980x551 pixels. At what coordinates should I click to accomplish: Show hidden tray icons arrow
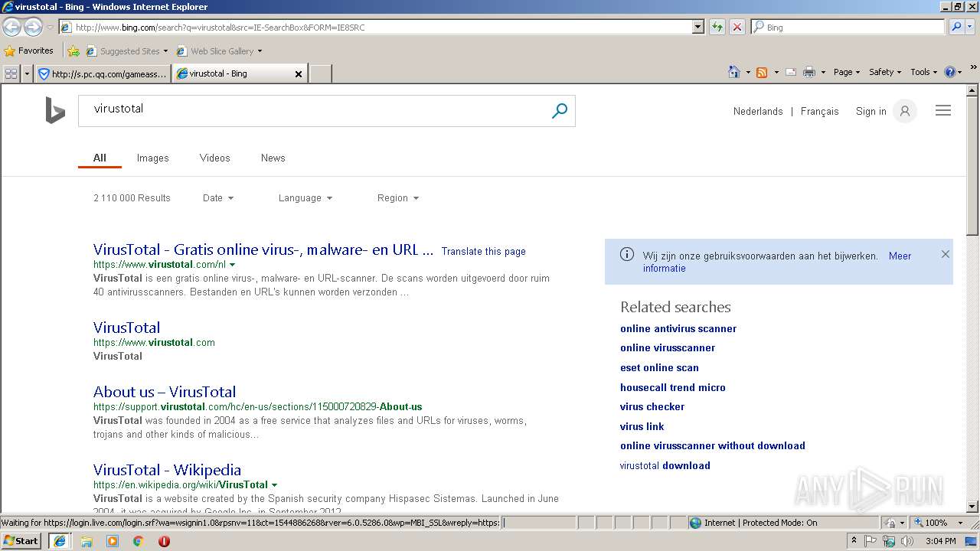click(x=854, y=541)
